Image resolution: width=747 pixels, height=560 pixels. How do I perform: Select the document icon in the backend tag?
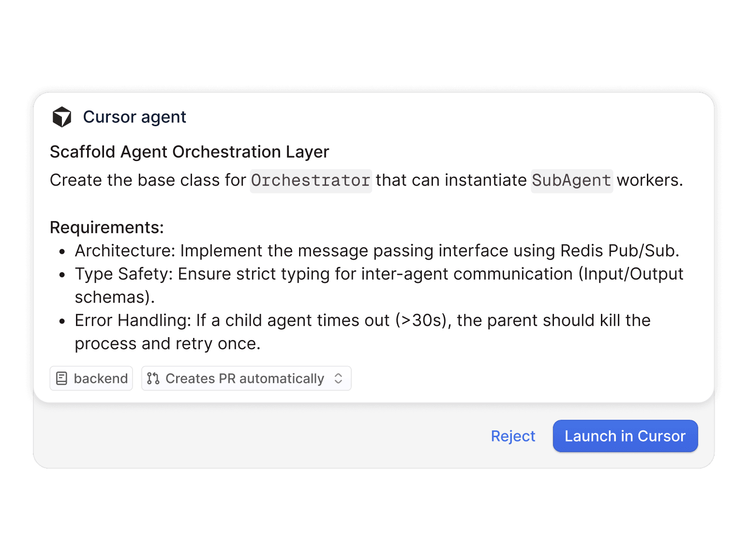[62, 378]
